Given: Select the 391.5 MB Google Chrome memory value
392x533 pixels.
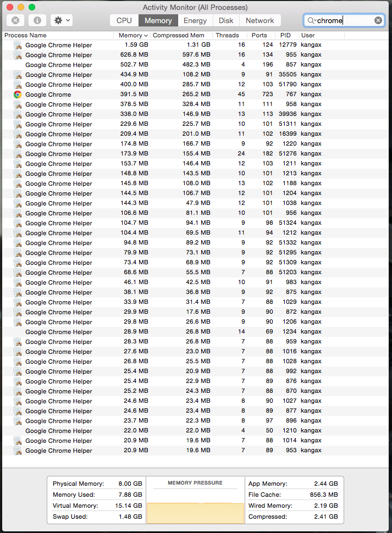Looking at the screenshot, I should point(134,94).
